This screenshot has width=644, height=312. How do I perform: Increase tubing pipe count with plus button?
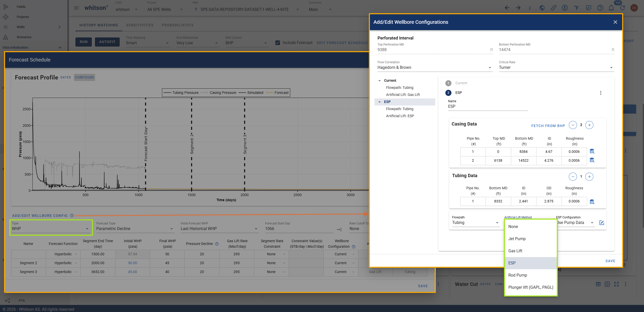589,177
